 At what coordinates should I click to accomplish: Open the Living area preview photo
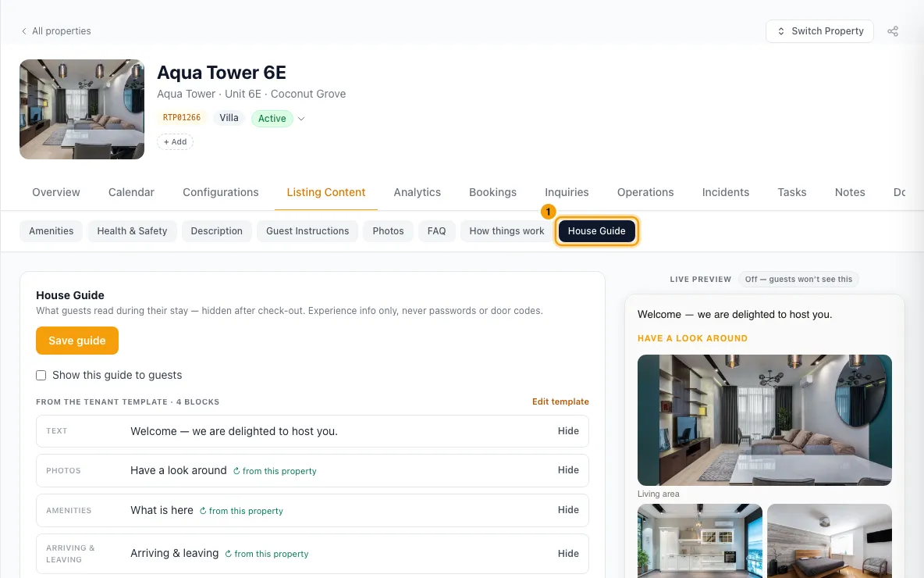[x=764, y=420]
